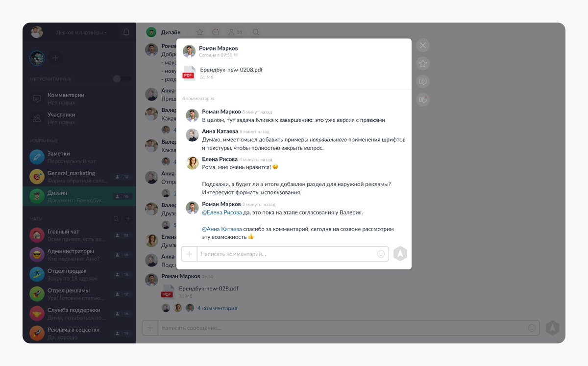Open the Участники section in the sidebar

(79, 118)
